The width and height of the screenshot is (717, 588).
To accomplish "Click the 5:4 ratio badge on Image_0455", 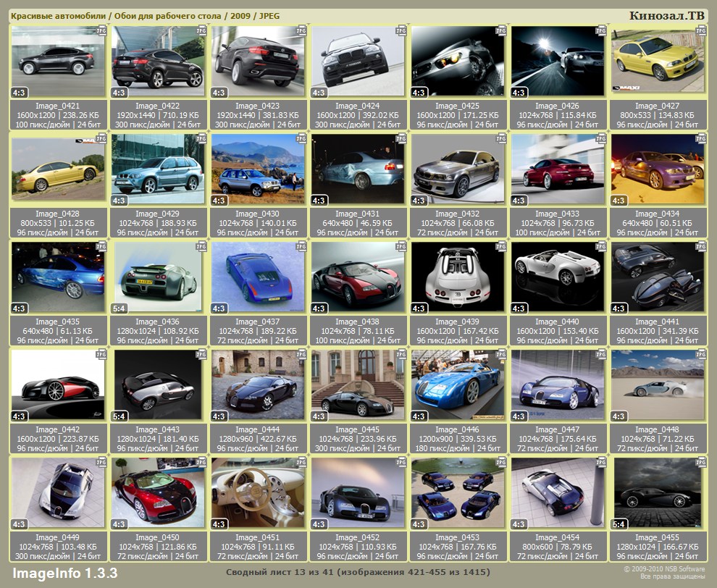I will (619, 524).
